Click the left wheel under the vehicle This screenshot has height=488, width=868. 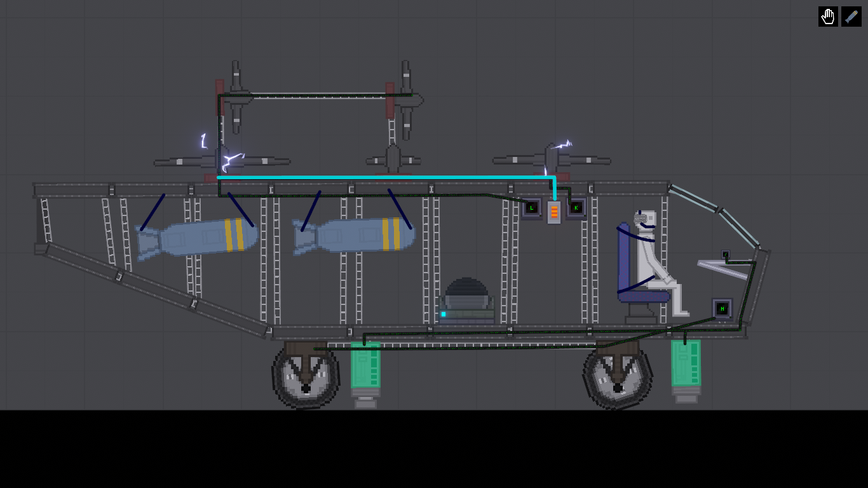(x=306, y=377)
